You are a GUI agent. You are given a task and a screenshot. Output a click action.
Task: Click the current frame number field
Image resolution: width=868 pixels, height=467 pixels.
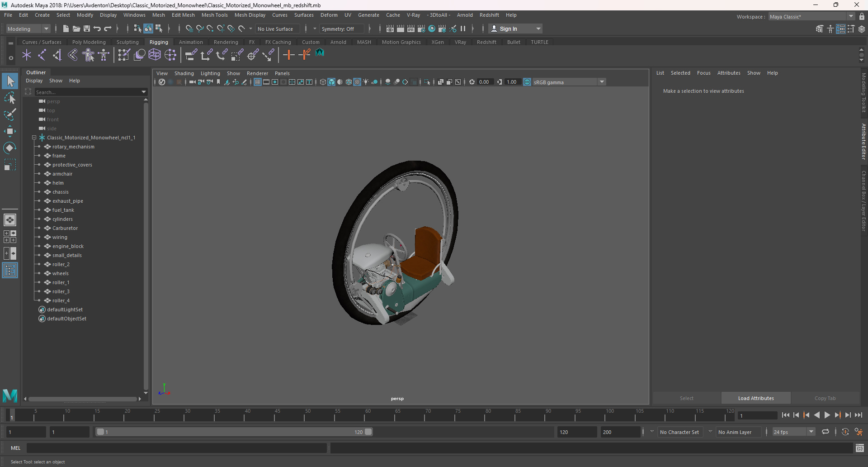[x=758, y=415]
